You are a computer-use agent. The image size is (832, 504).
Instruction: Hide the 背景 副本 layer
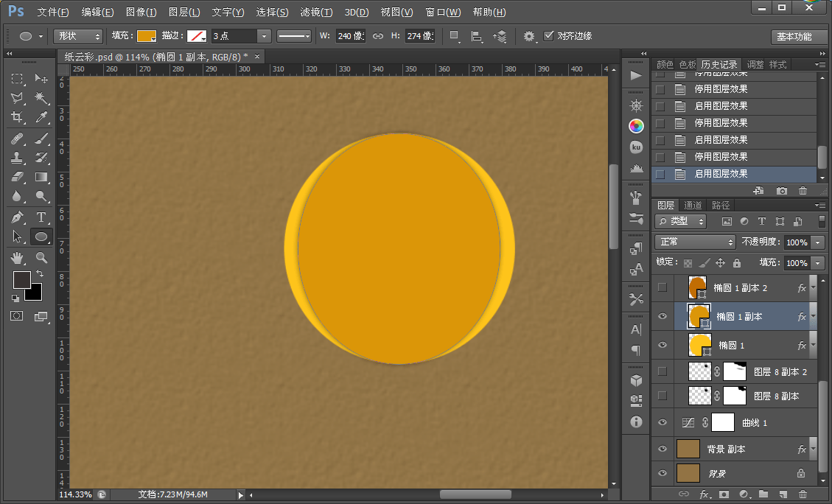pos(663,449)
